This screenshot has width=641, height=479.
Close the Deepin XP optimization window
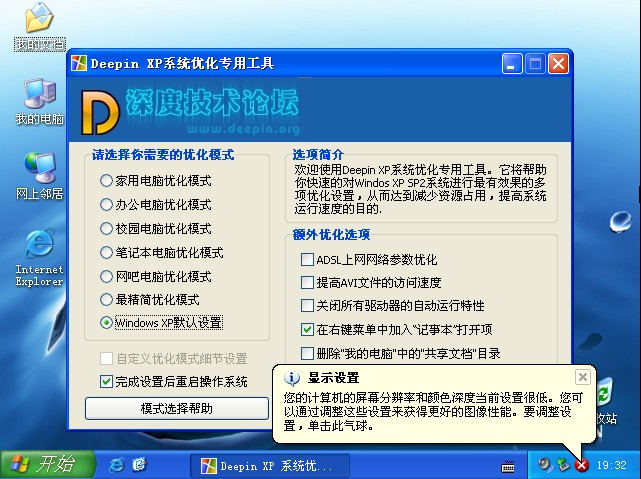click(558, 64)
